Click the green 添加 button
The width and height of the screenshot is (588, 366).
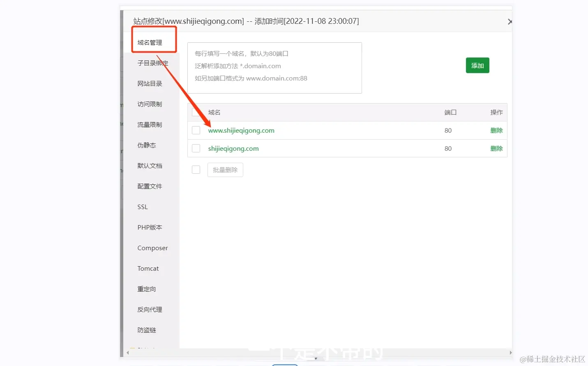click(x=477, y=65)
